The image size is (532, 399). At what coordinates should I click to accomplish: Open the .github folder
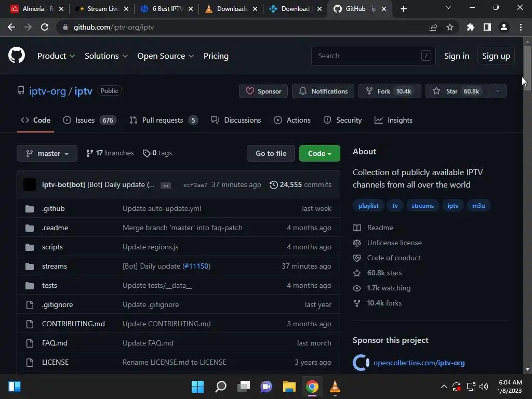[x=54, y=209]
